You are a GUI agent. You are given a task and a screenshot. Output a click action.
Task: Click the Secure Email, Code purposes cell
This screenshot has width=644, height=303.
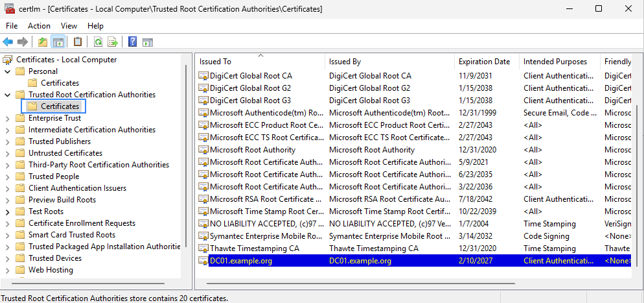560,113
